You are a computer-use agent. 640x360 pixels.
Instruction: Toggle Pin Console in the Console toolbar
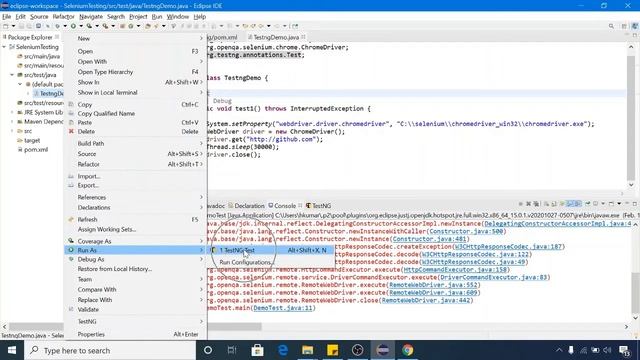588,203
